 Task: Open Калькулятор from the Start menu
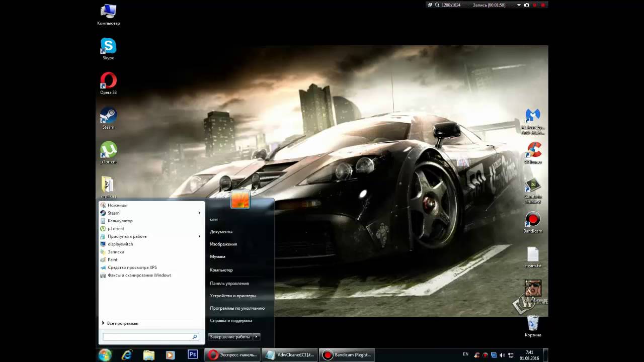151,221
